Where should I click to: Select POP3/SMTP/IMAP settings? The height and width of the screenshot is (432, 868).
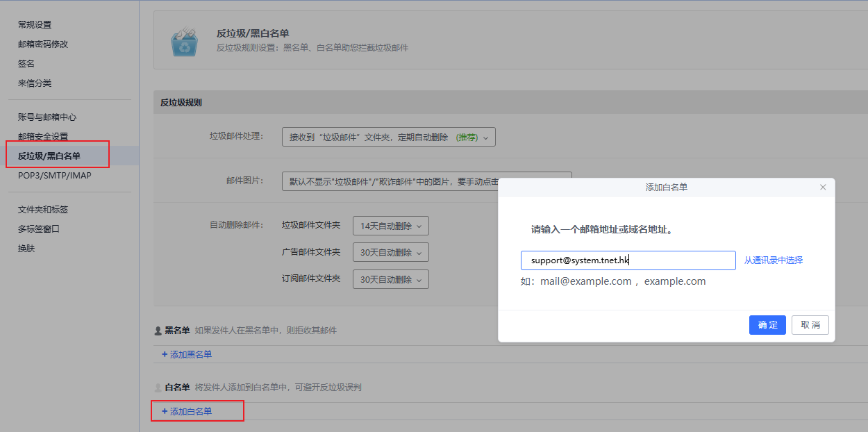click(x=54, y=176)
